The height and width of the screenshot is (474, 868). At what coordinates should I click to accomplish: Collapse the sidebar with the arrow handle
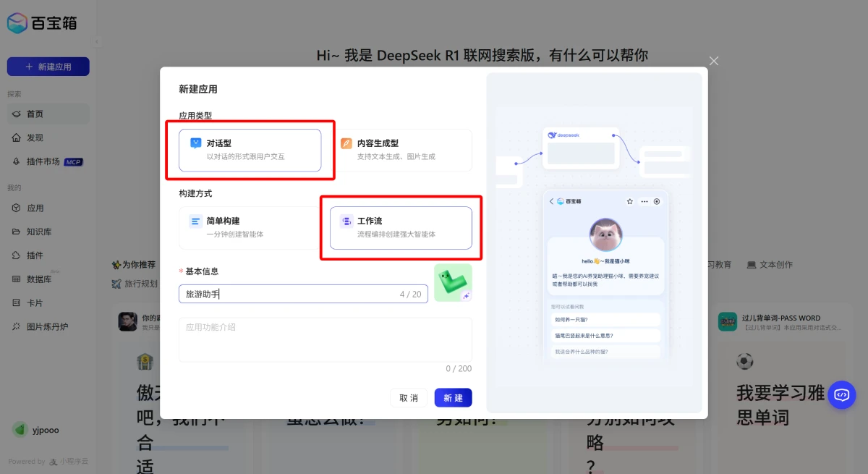pyautogui.click(x=96, y=42)
